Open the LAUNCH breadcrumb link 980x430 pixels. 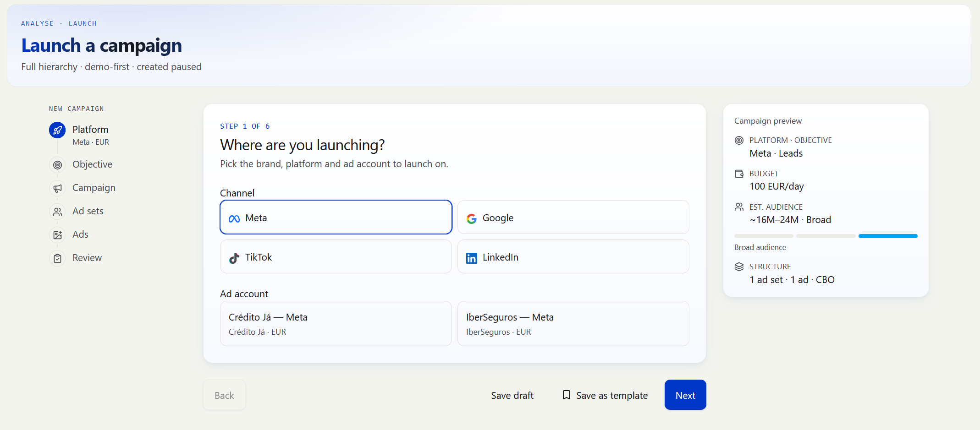83,23
